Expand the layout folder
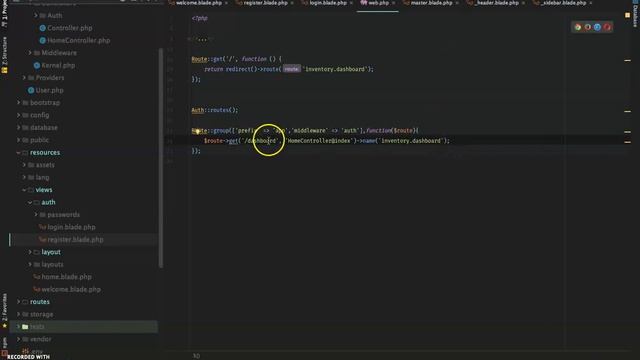 pos(30,252)
